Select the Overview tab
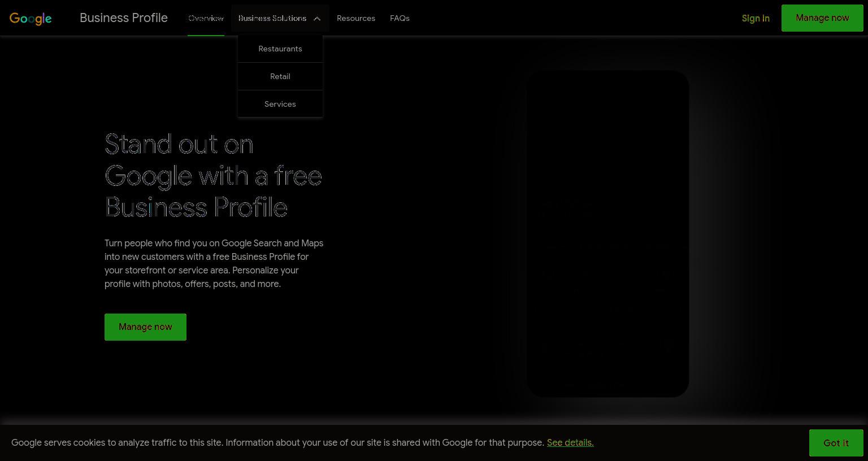This screenshot has width=868, height=461. 206,18
